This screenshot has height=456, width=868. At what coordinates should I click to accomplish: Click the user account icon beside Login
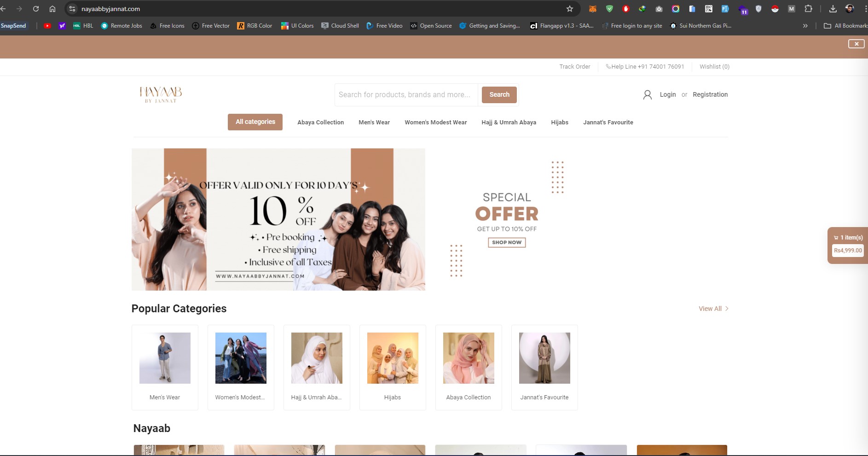coord(647,95)
